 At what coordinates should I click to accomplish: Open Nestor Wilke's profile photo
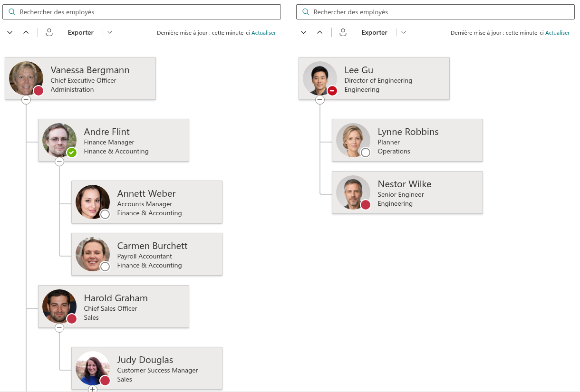353,192
